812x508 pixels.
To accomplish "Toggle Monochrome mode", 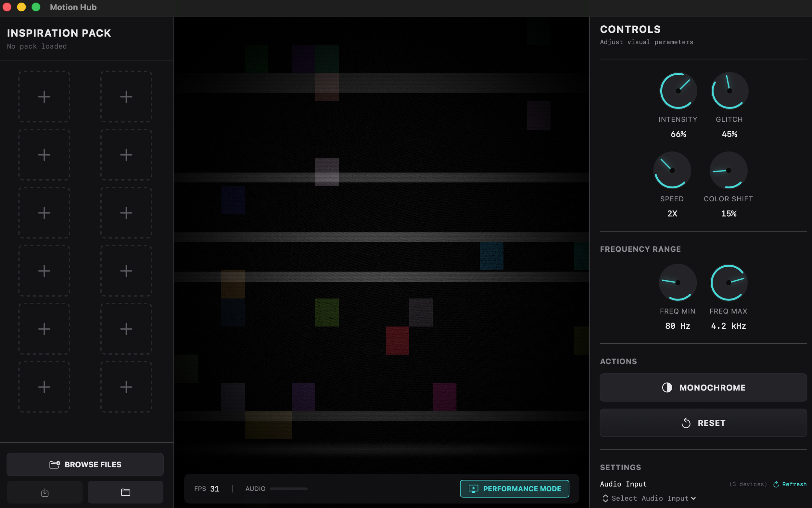I will pos(703,387).
